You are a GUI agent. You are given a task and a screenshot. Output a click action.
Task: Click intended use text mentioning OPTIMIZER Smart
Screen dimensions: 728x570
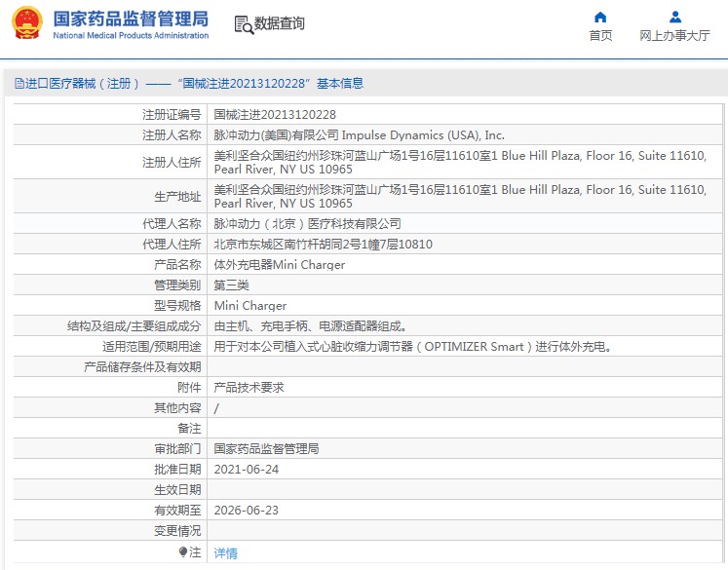(x=413, y=347)
